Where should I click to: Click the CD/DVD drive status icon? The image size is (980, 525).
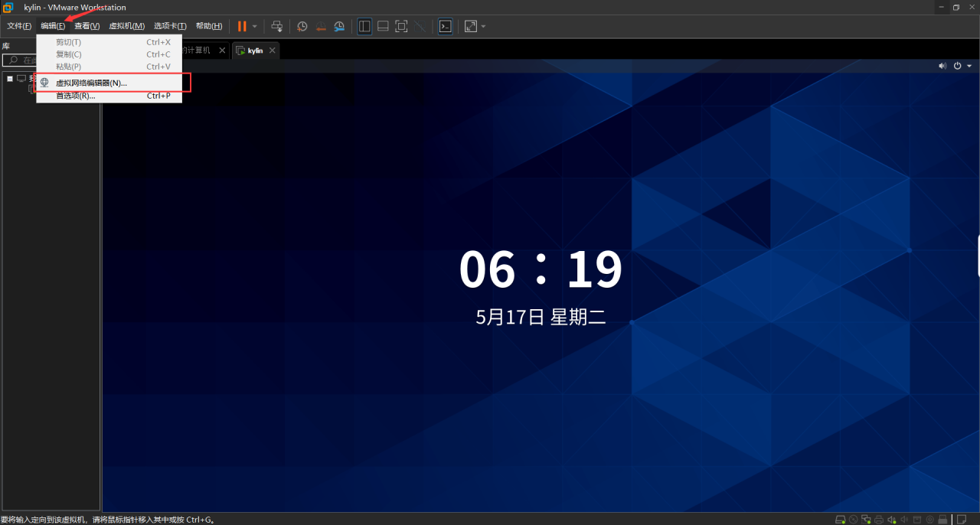(x=853, y=518)
